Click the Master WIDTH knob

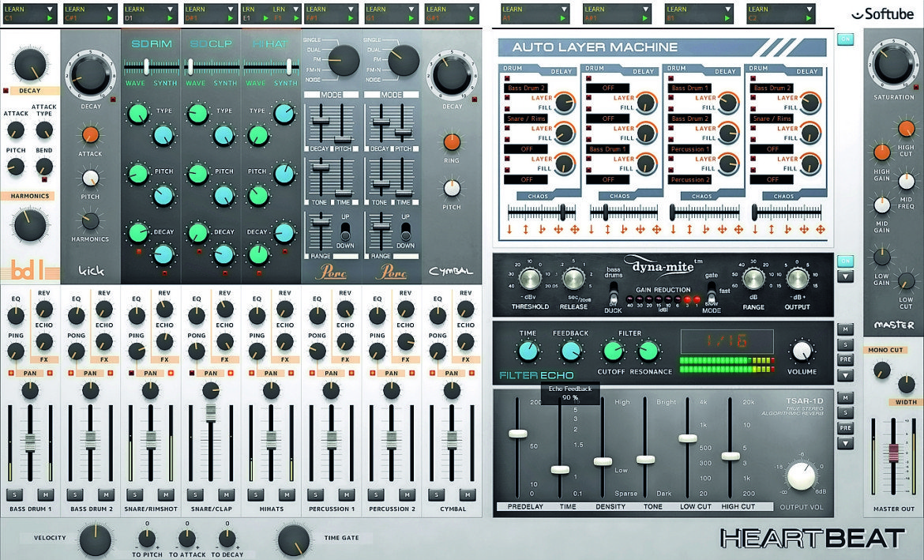point(907,385)
